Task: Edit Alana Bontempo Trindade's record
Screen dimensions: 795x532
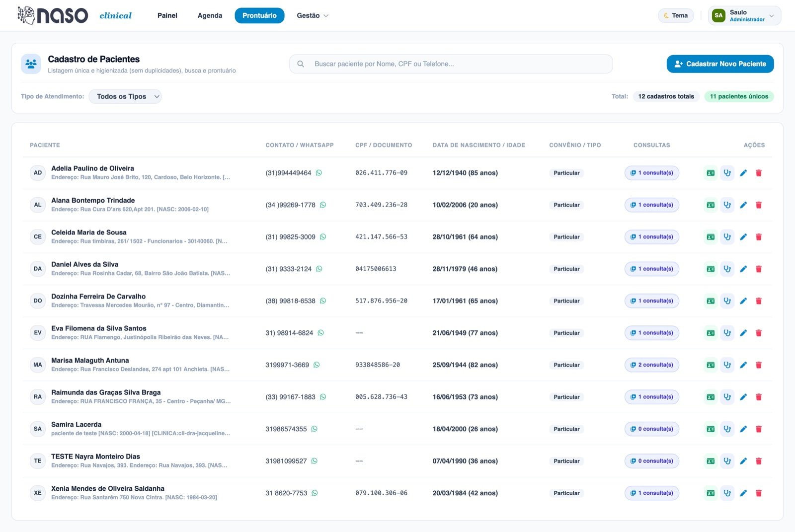Action: (x=743, y=205)
